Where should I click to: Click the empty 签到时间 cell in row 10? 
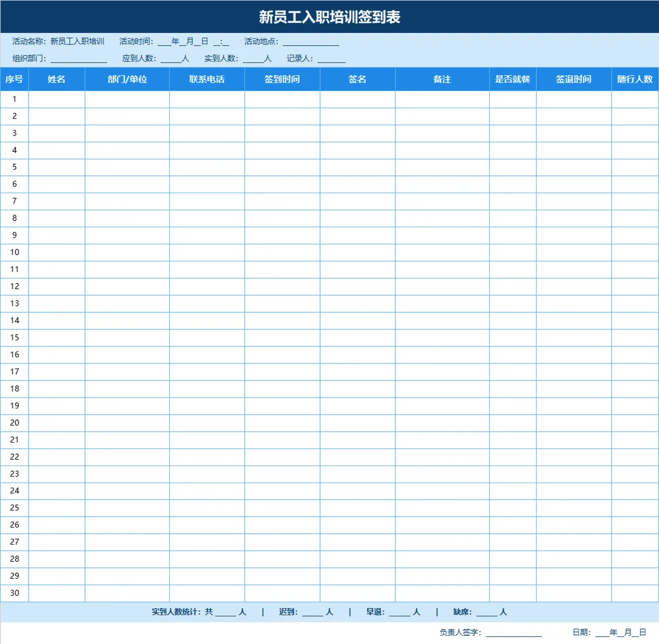click(x=282, y=253)
